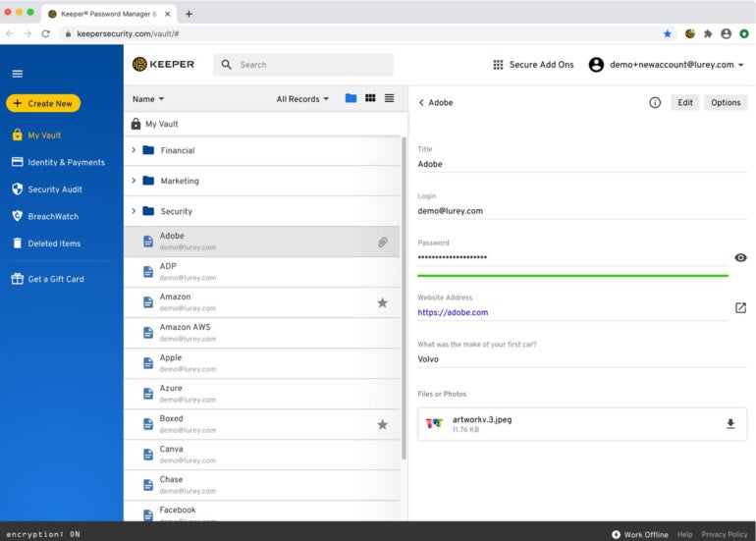
Task: Toggle favorite star on Boxed record
Action: 382,424
